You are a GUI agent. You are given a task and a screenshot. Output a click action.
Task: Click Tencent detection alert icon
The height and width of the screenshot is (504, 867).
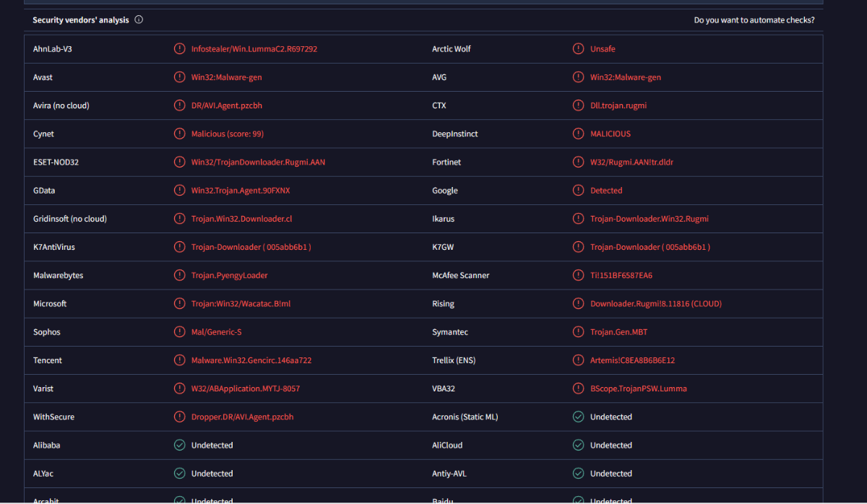click(180, 360)
